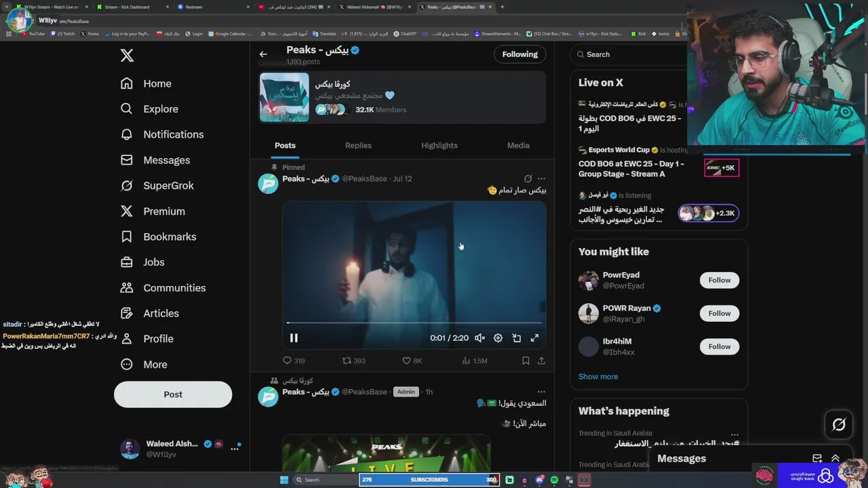This screenshot has height=488, width=868.
Task: Open account menu dots beside Waleed Alsh...
Action: pyautogui.click(x=235, y=449)
